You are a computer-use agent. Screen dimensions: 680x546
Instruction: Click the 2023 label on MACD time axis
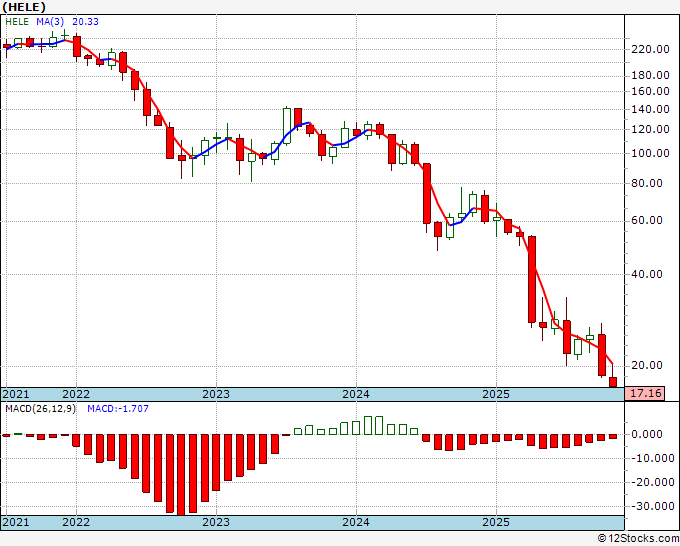216,522
